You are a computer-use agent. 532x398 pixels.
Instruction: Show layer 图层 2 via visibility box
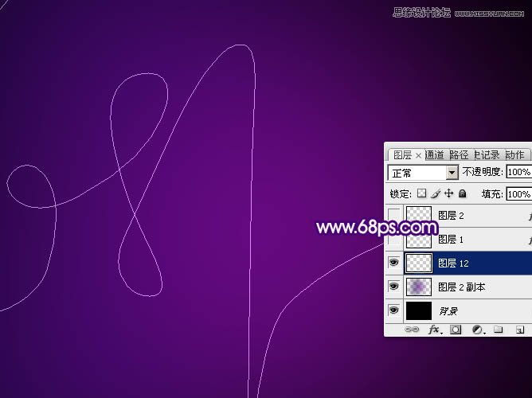click(393, 215)
